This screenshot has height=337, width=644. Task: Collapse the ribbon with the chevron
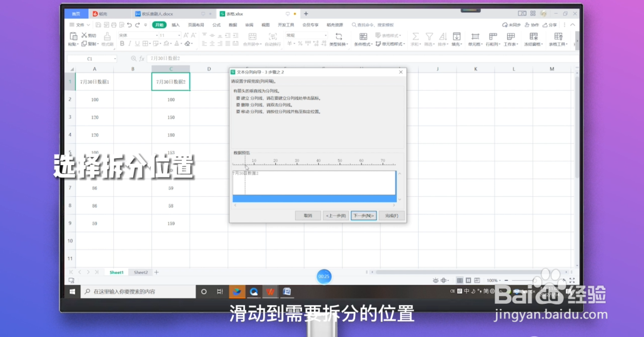click(573, 25)
